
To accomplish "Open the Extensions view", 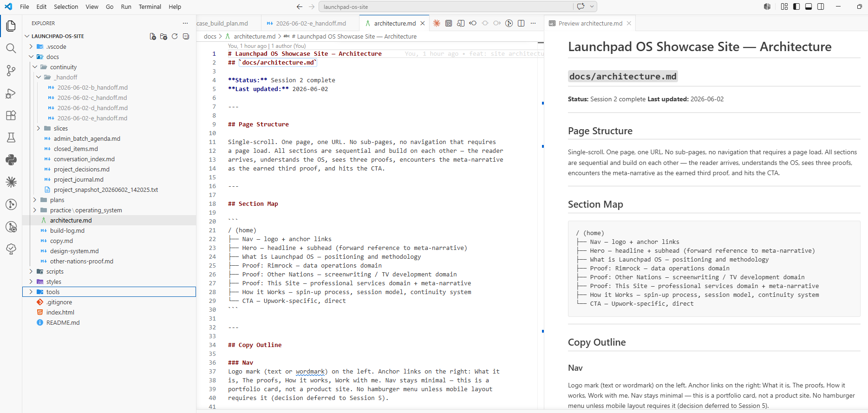I will point(11,115).
